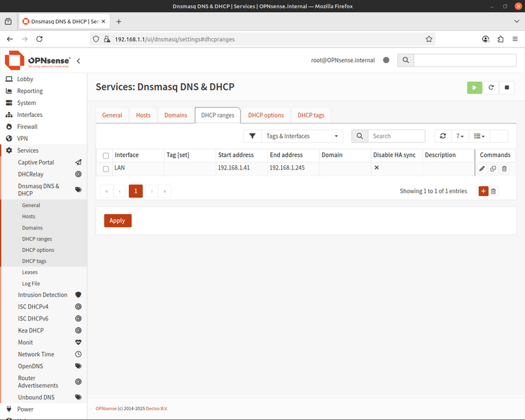Switch to the Domains tab
This screenshot has width=525, height=420.
pyautogui.click(x=176, y=115)
